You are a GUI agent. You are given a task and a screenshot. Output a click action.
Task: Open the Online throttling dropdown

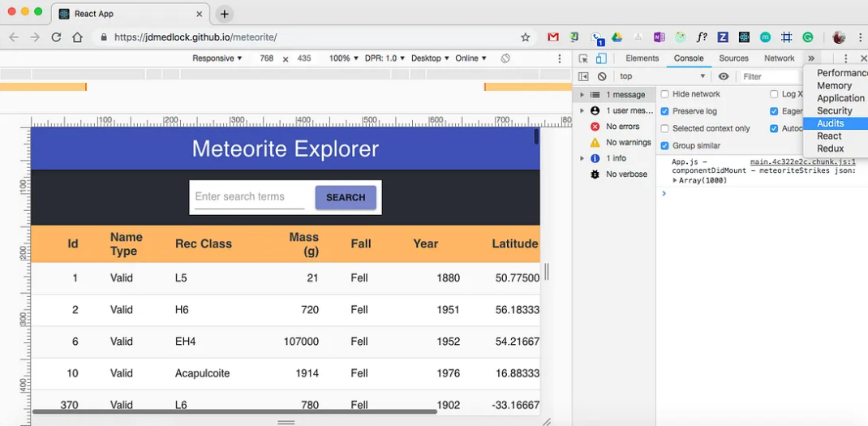click(471, 58)
